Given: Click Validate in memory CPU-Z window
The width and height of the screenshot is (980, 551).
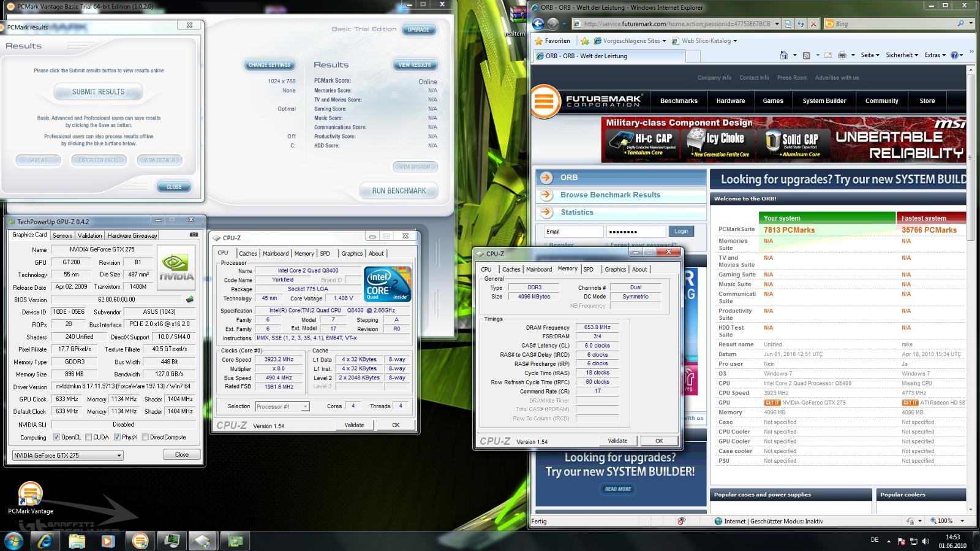Looking at the screenshot, I should (x=617, y=441).
